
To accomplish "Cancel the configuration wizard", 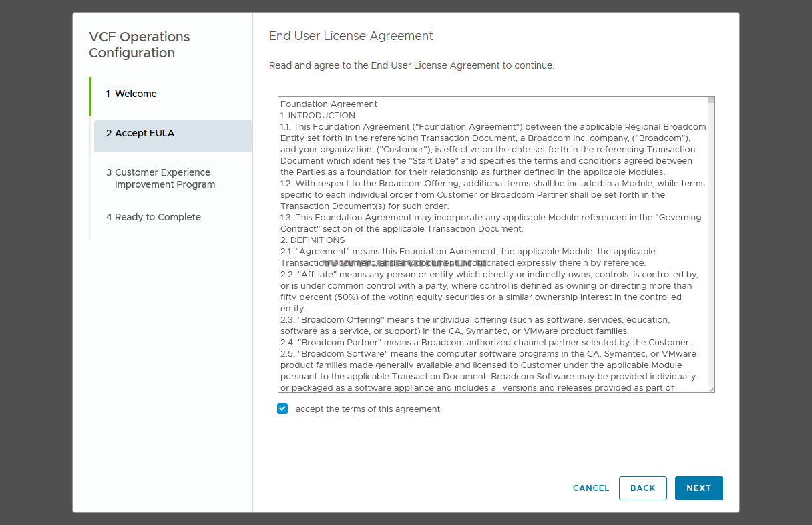I will click(x=591, y=488).
